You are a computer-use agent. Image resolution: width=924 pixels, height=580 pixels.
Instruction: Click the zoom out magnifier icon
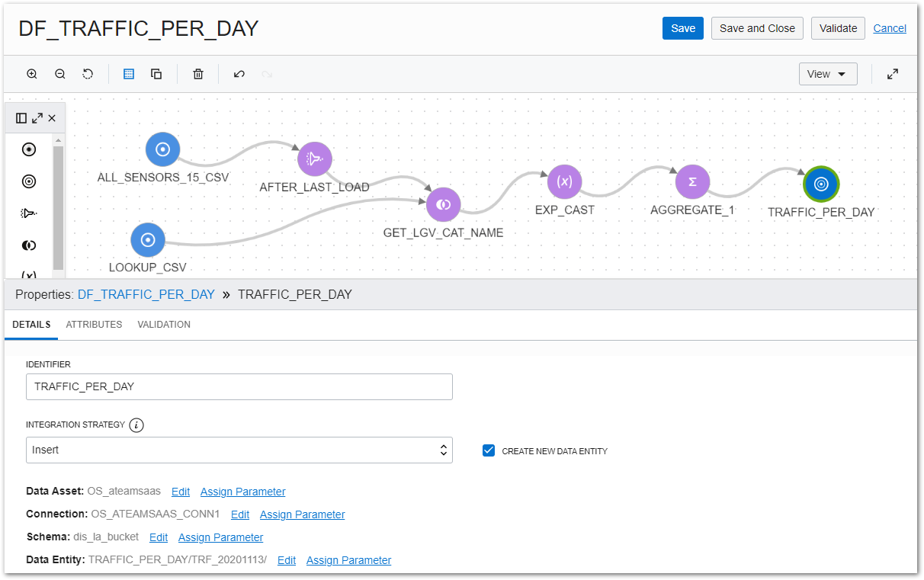(x=59, y=73)
